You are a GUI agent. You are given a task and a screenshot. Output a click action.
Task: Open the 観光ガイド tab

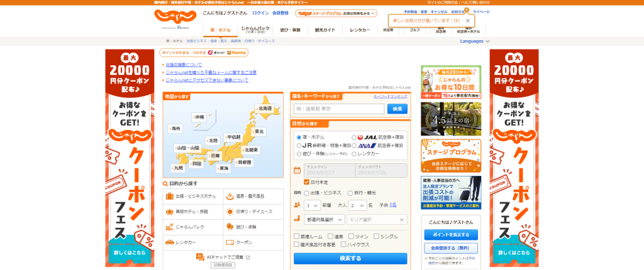tap(325, 30)
